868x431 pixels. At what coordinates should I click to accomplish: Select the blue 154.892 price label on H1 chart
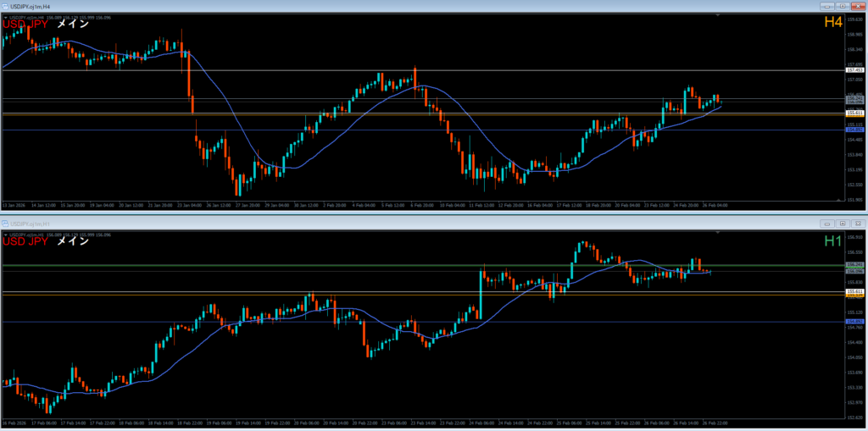pyautogui.click(x=854, y=322)
